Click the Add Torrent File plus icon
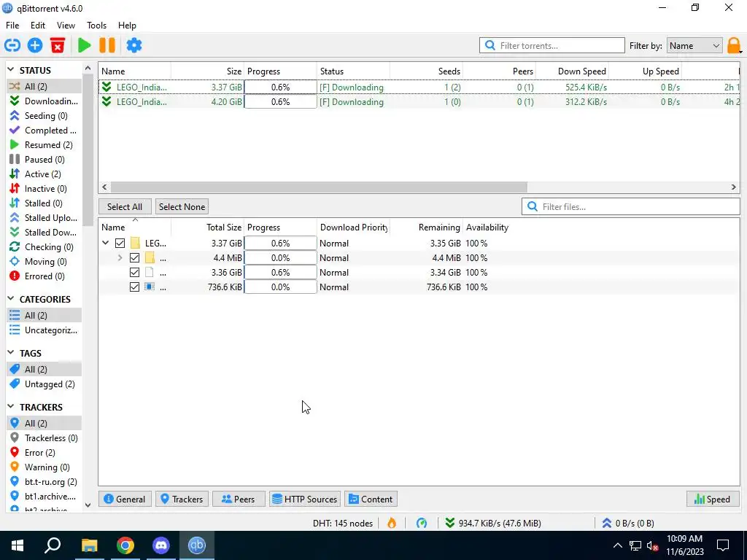The height and width of the screenshot is (560, 747). point(35,46)
